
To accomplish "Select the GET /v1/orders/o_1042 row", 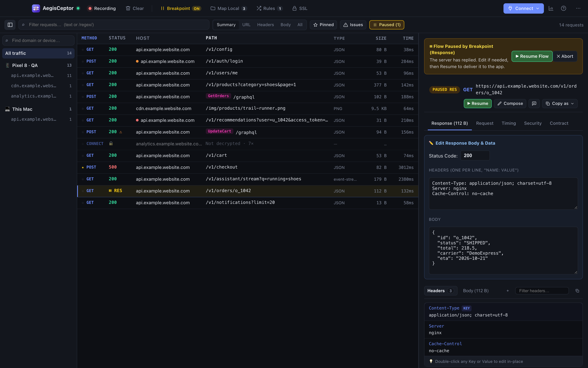I will pos(248,191).
